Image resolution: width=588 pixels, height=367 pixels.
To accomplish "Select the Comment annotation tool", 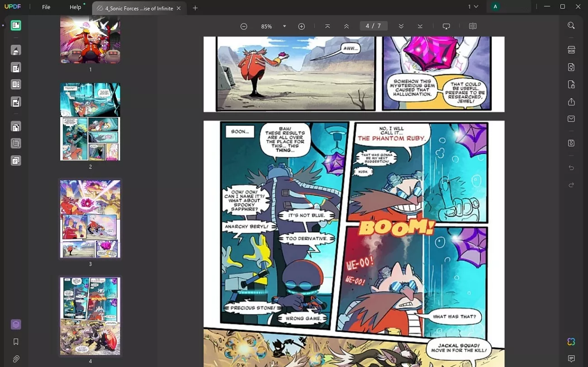I will (16, 50).
